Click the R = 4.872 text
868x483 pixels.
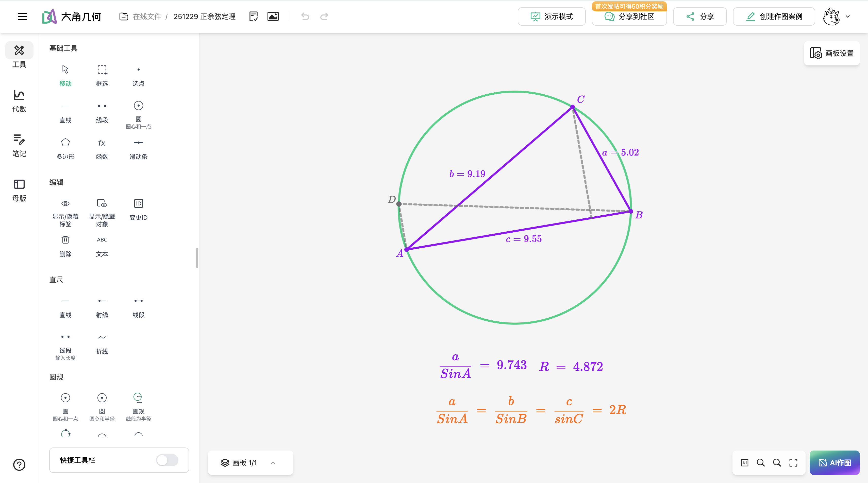click(571, 367)
